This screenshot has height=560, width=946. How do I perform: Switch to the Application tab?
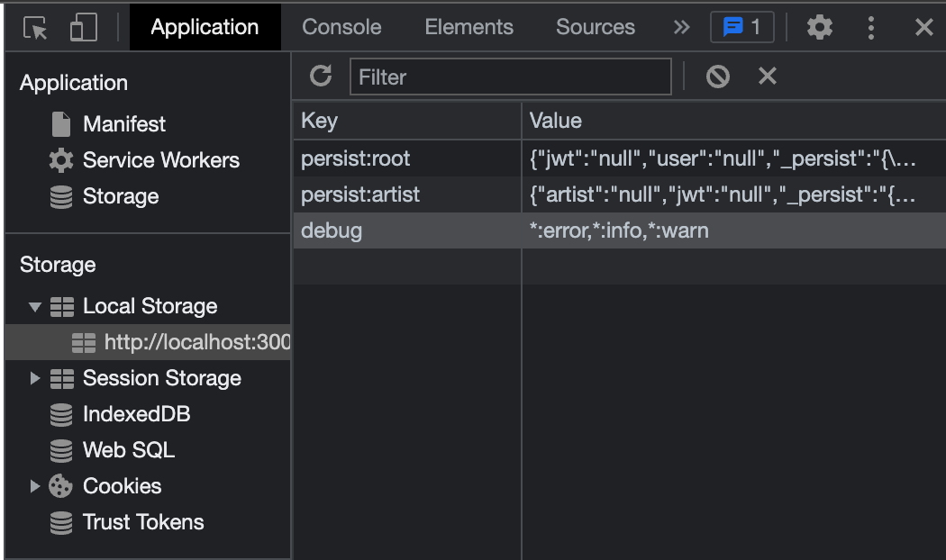coord(205,27)
